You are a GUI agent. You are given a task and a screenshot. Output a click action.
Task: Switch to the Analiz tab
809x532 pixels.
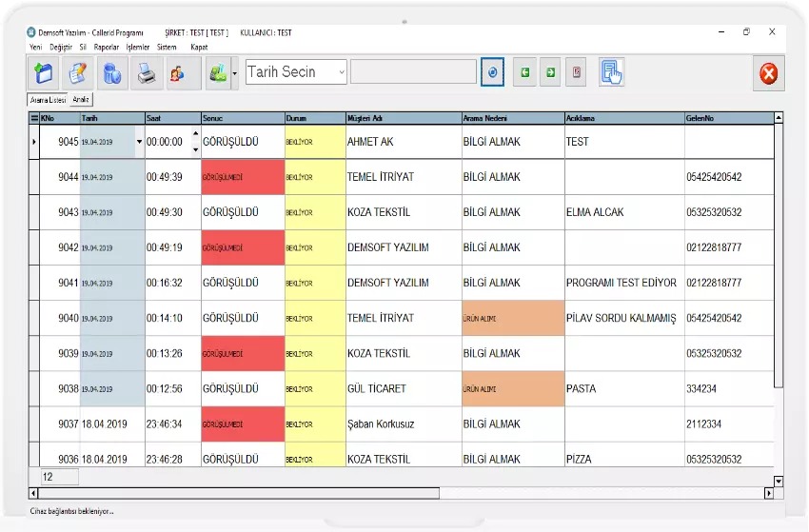pos(81,99)
